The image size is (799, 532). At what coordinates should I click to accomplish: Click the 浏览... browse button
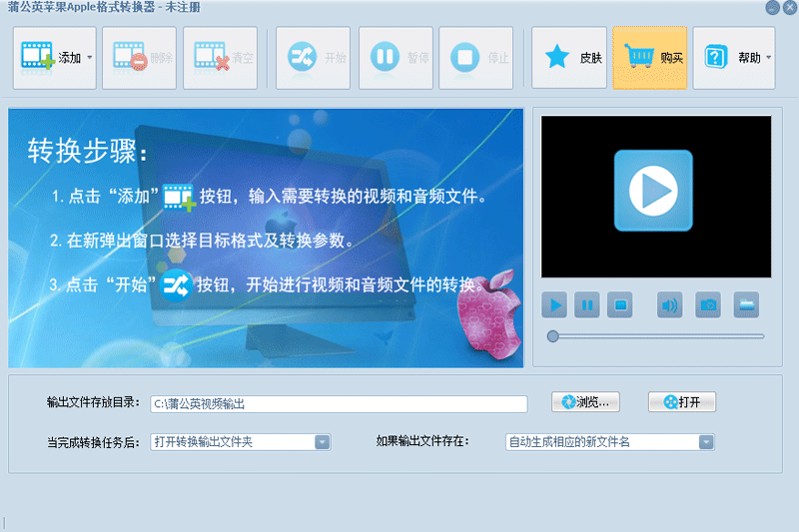(x=585, y=402)
